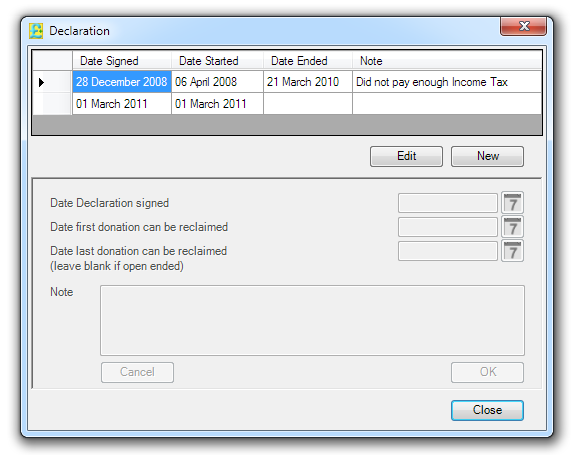This screenshot has height=455, width=575.
Task: Click the OK button
Action: point(487,373)
